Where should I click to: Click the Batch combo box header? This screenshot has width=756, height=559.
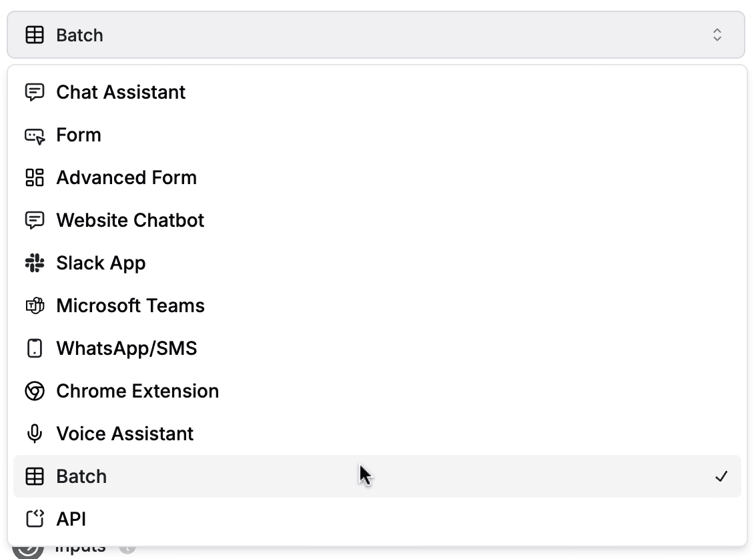coord(376,35)
